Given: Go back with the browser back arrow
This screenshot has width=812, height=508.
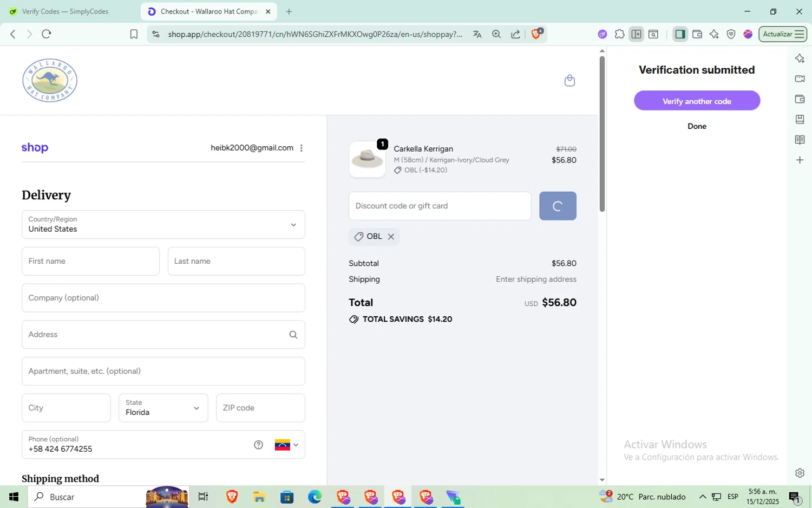Looking at the screenshot, I should [13, 34].
